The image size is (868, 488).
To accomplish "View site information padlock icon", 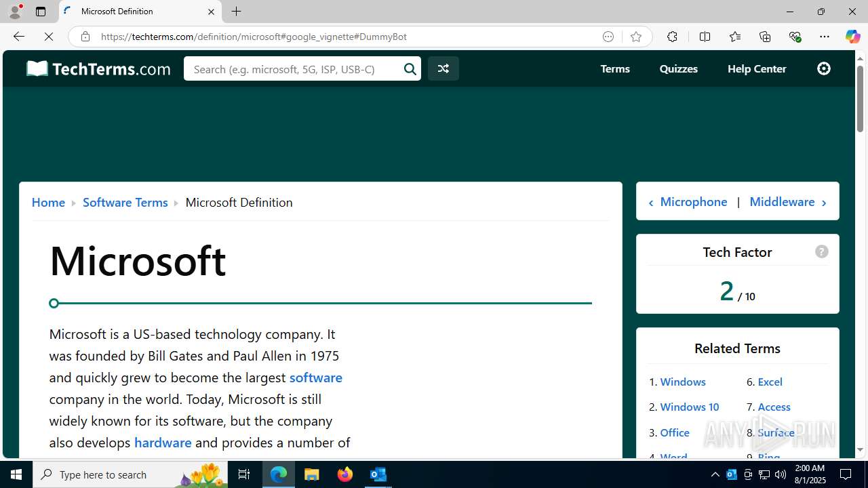I will 85,37.
